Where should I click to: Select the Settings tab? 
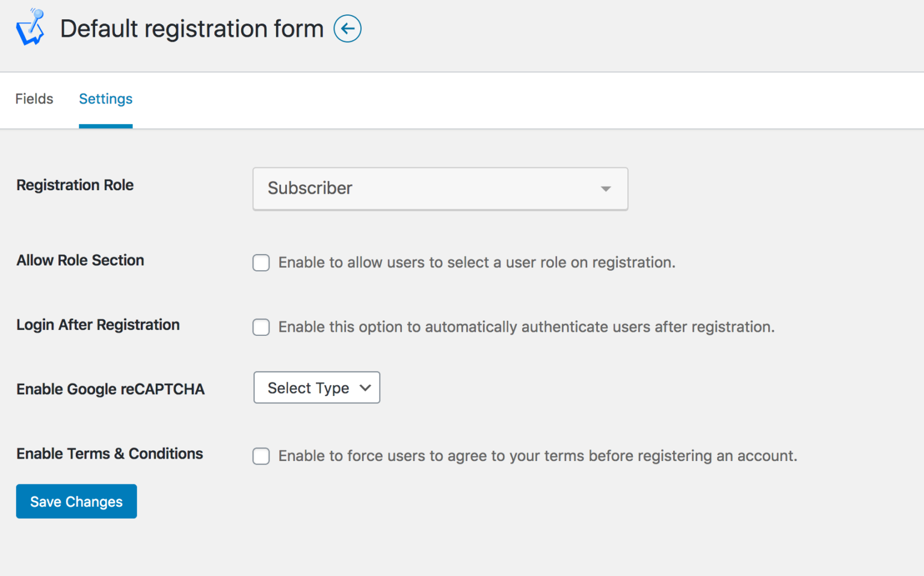105,99
